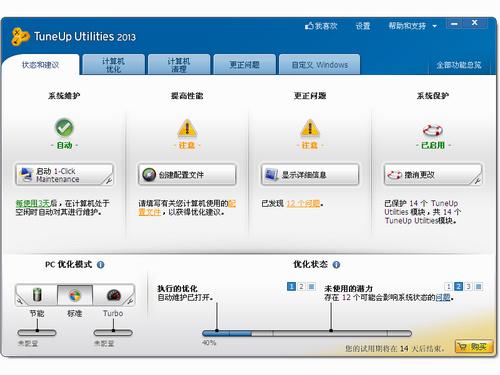Image resolution: width=500 pixels, height=375 pixels.
Task: Select the 节能 battery mode icon
Action: click(37, 295)
